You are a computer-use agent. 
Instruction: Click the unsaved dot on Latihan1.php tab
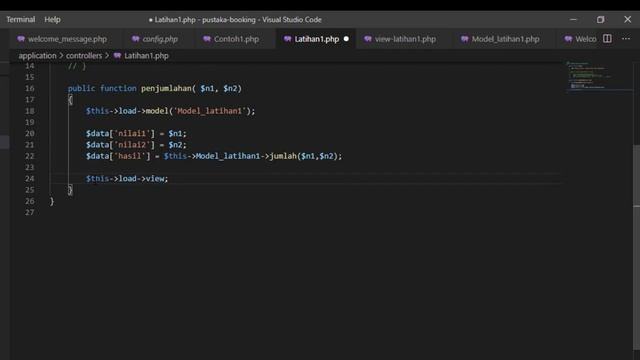346,39
